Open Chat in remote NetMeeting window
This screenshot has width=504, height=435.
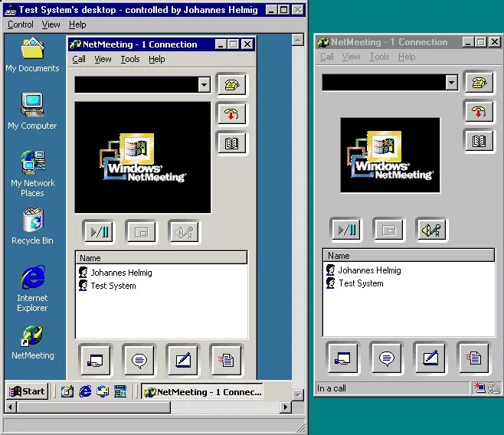click(139, 360)
